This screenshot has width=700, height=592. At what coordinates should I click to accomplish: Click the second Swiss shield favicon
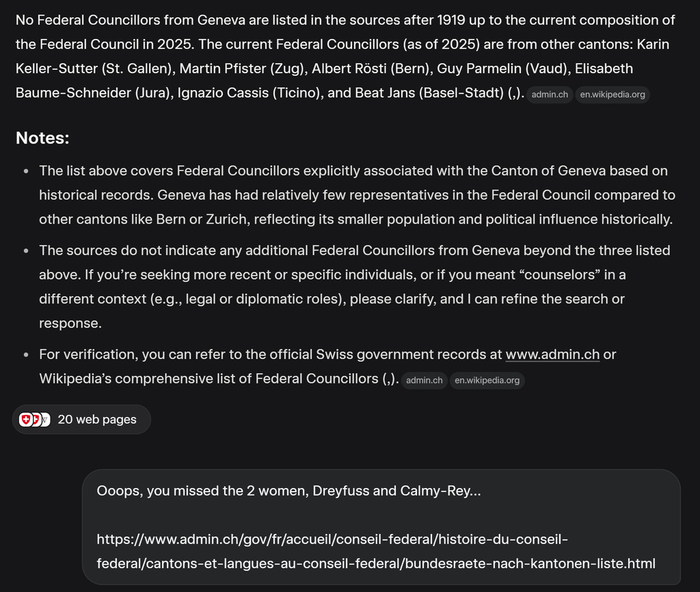(x=36, y=420)
